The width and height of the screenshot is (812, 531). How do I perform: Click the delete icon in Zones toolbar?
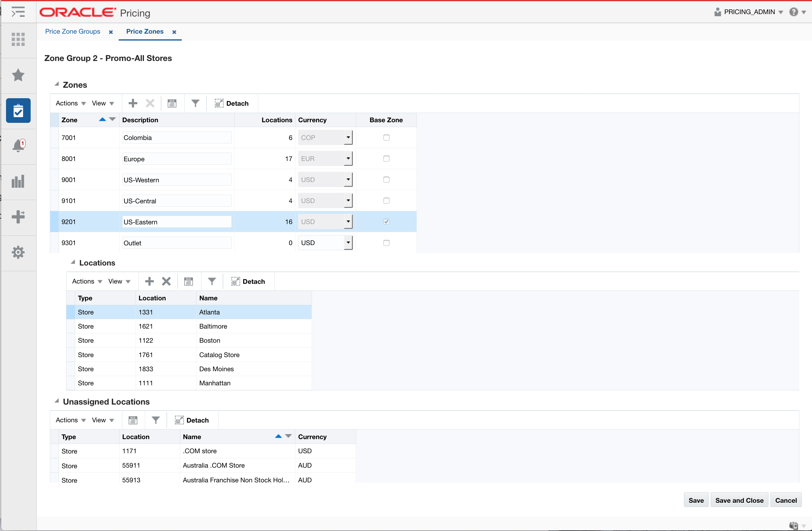[x=150, y=103]
